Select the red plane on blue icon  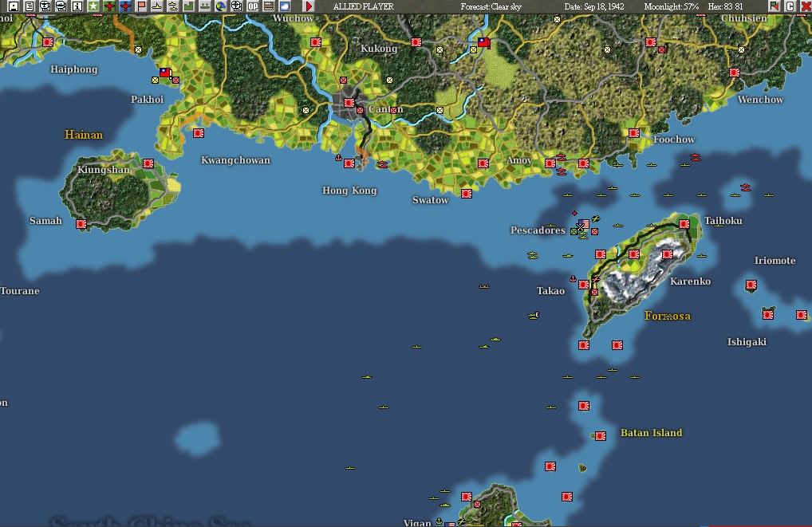click(125, 6)
